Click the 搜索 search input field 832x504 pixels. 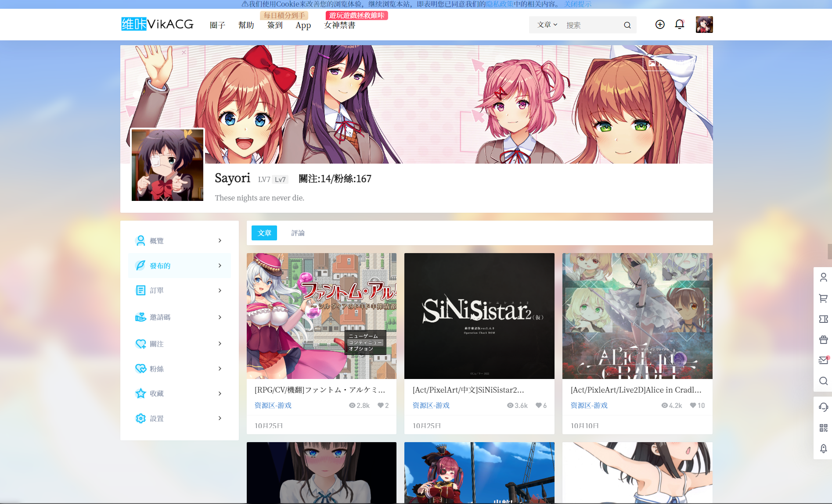pos(593,25)
